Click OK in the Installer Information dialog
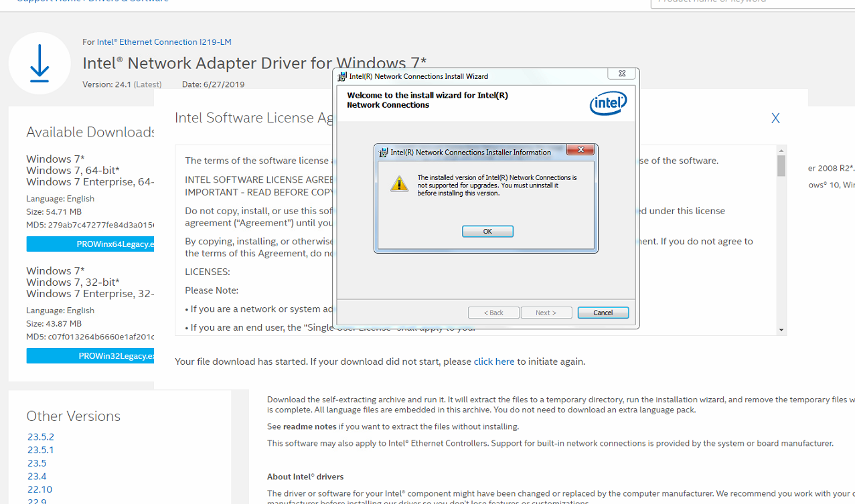Viewport: 855px width, 504px height. (487, 232)
